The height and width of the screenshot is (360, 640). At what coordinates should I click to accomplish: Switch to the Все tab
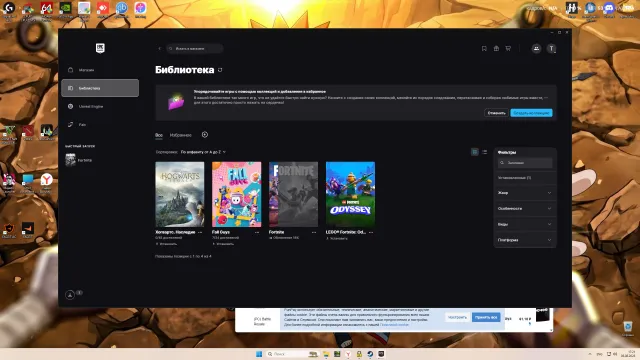point(159,135)
